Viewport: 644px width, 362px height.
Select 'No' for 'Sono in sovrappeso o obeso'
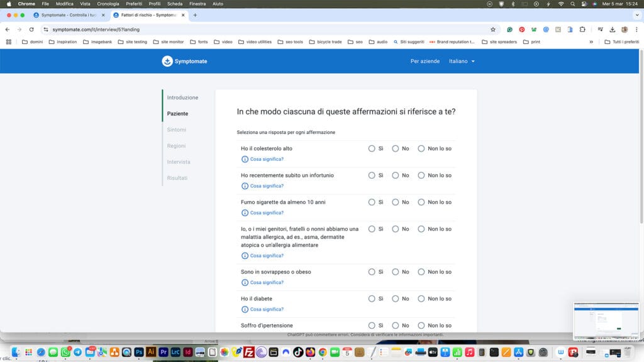click(396, 272)
